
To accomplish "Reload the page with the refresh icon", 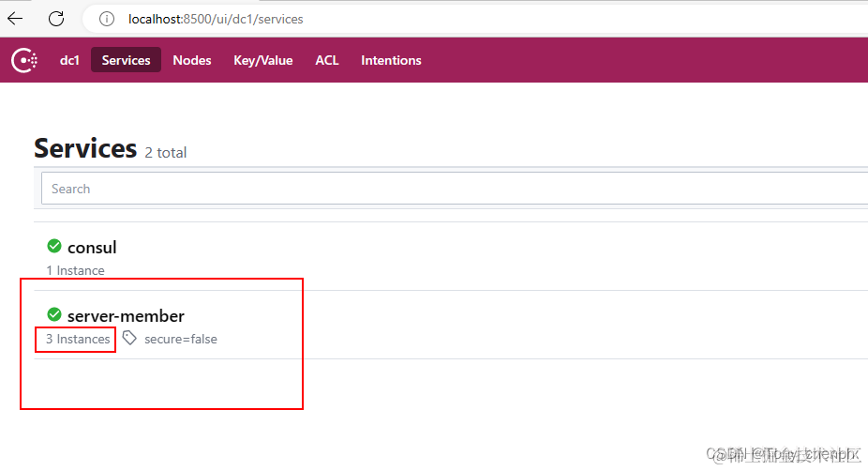I will click(x=56, y=19).
